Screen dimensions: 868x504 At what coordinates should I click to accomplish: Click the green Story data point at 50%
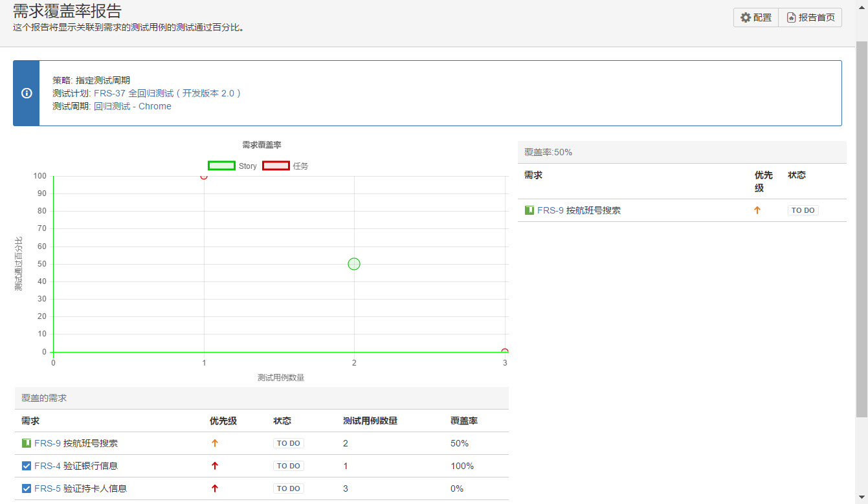click(354, 264)
